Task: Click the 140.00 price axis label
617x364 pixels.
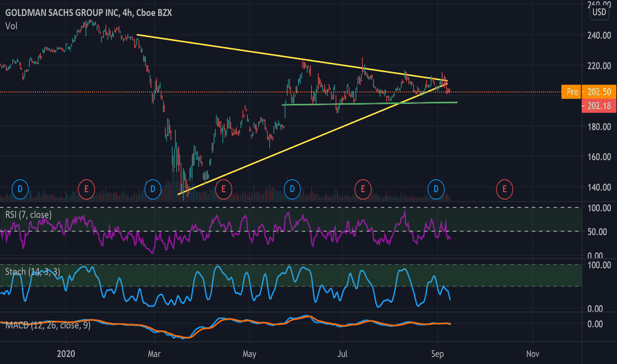Action: tap(599, 187)
